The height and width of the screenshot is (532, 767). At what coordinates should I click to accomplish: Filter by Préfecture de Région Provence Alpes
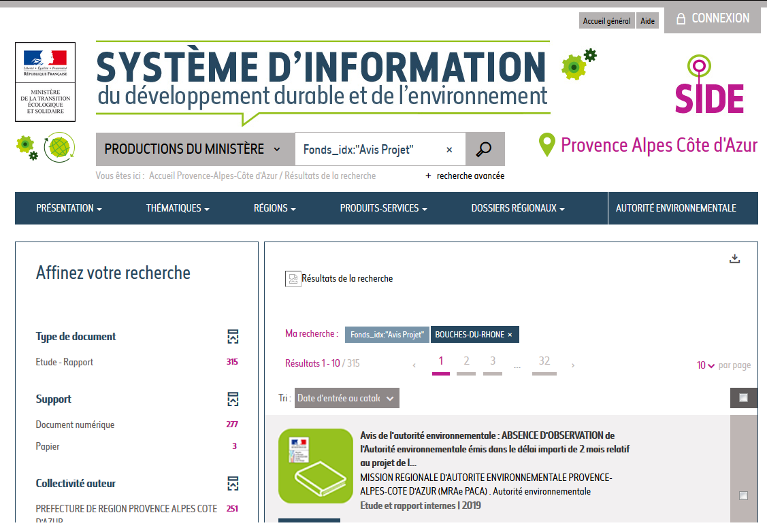coord(126,512)
